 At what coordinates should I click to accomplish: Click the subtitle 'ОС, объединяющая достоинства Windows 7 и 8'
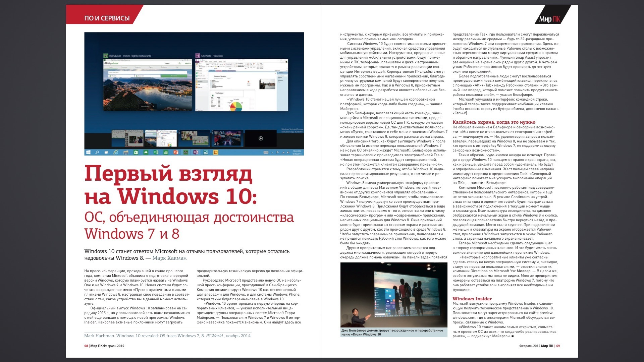[x=189, y=226]
